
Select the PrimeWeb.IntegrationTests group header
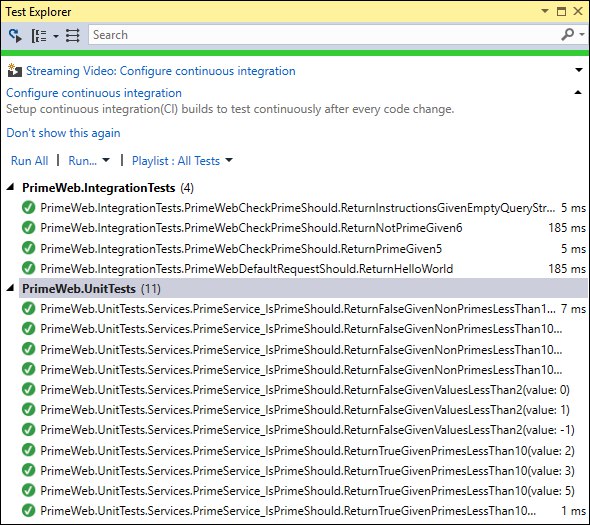(108, 187)
